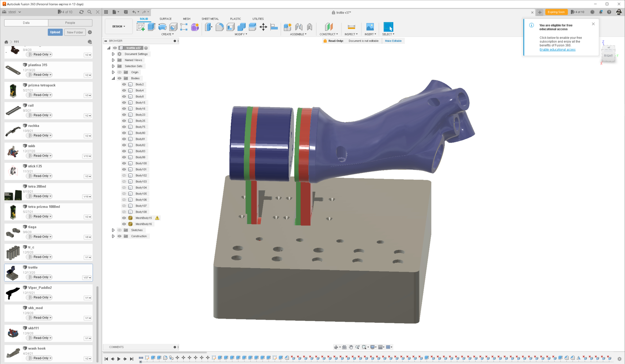Select the Create Sketch tool
The image size is (625, 364).
[141, 27]
